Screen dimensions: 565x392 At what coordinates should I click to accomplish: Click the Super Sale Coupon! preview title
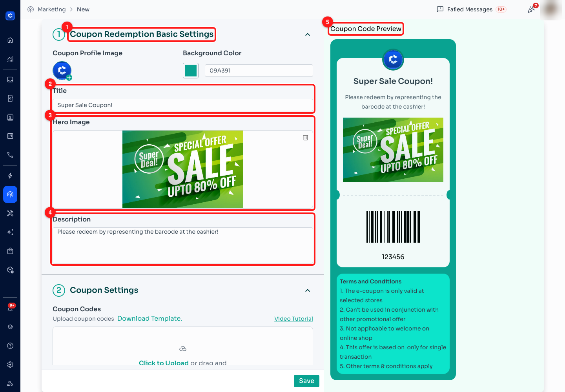[x=393, y=81]
